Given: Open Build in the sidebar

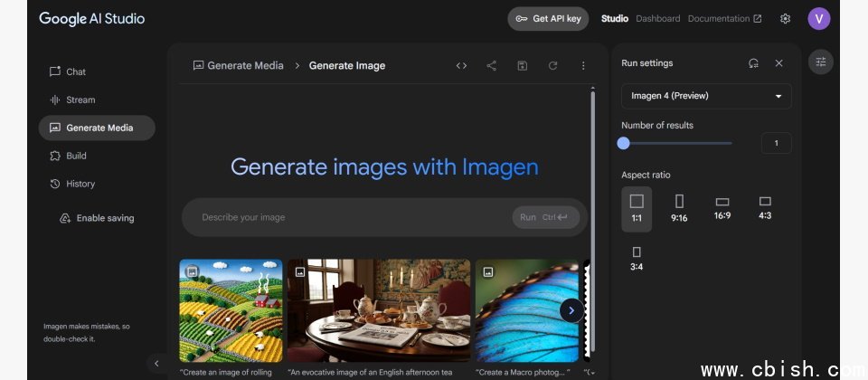Looking at the screenshot, I should pos(97,156).
